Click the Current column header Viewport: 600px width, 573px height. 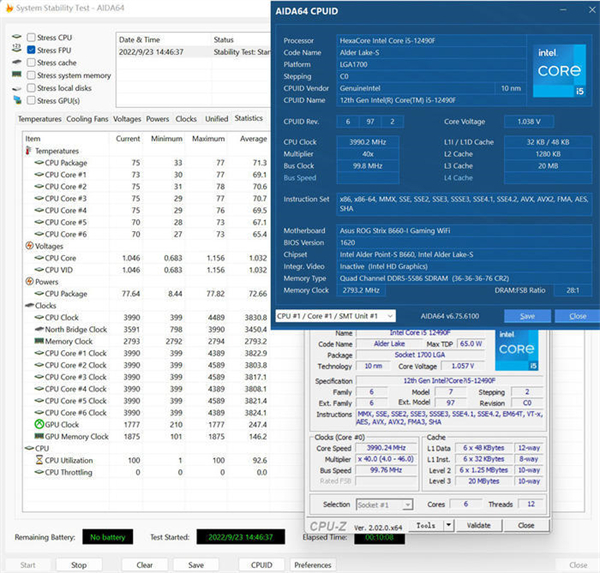point(126,139)
